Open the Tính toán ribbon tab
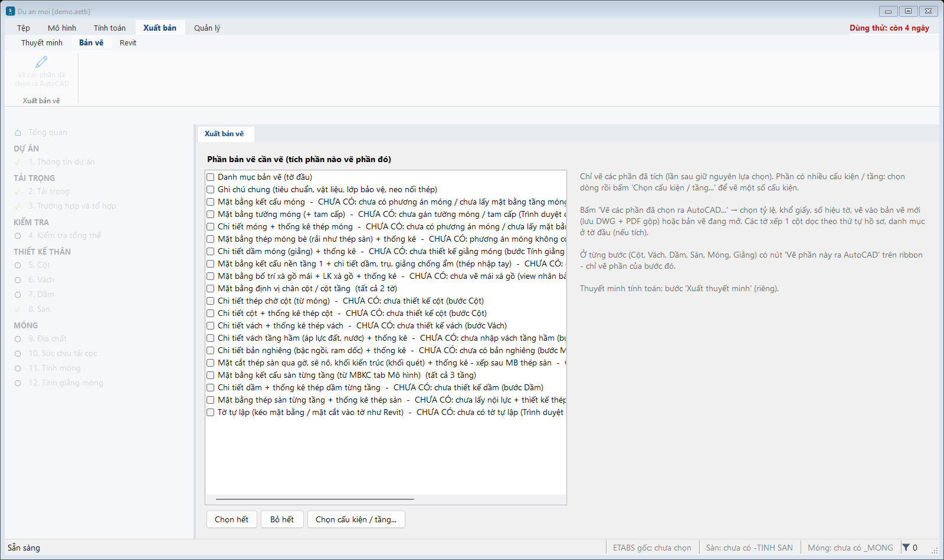Image resolution: width=944 pixels, height=560 pixels. 110,28
